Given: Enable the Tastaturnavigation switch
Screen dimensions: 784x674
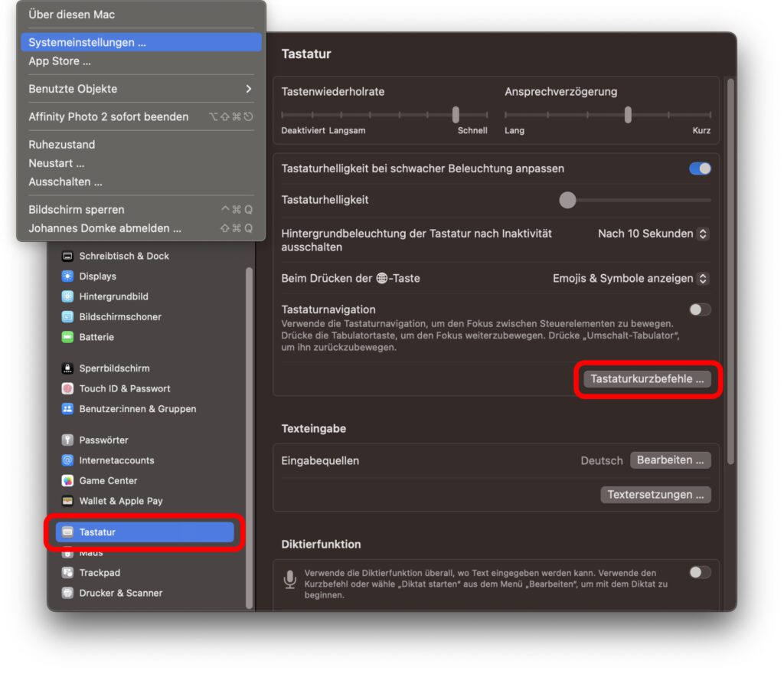Looking at the screenshot, I should click(700, 309).
